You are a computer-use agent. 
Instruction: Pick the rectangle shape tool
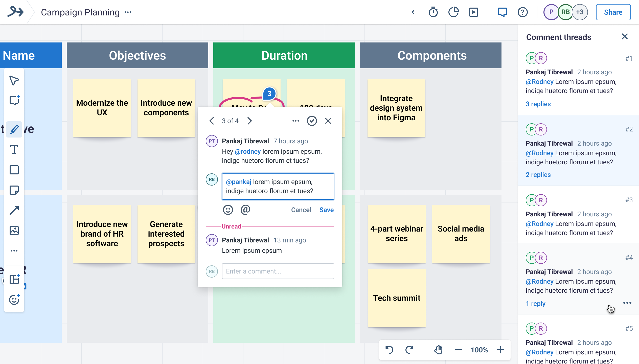tap(14, 170)
